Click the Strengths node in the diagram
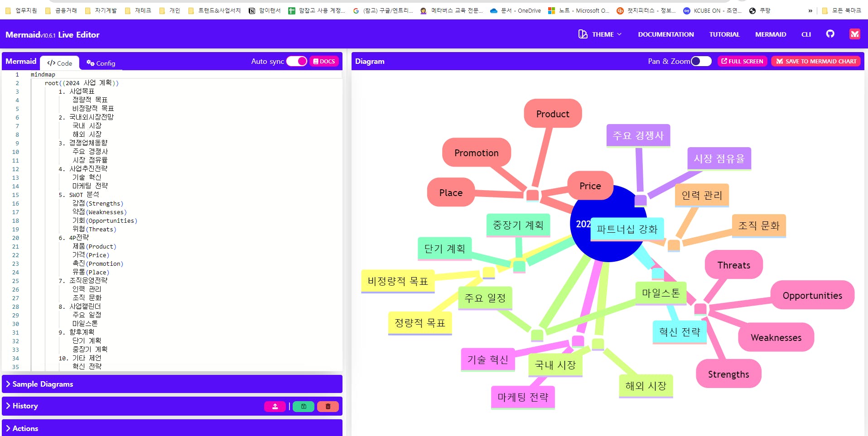 click(x=728, y=374)
